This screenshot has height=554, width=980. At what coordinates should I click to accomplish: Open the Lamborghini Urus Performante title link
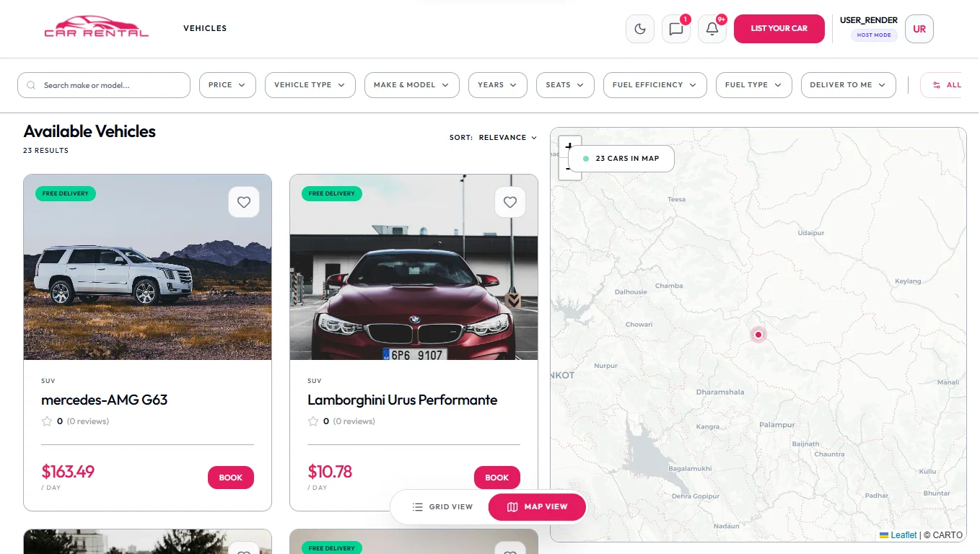tap(403, 400)
